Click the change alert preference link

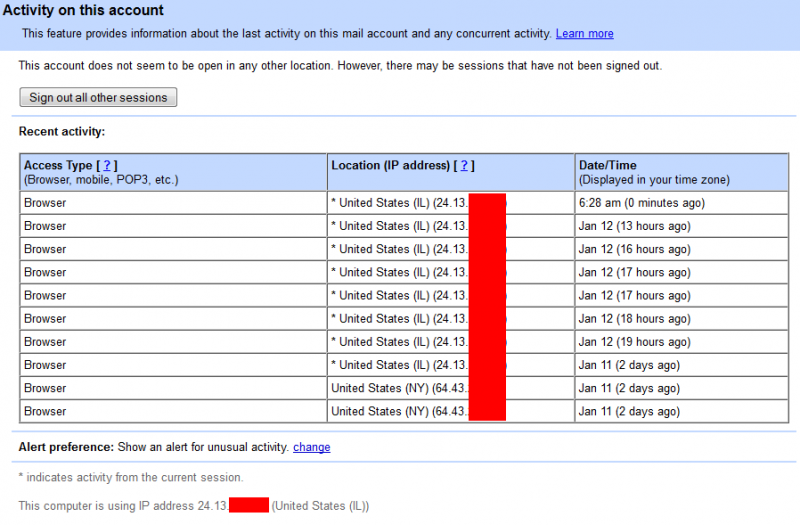(311, 447)
